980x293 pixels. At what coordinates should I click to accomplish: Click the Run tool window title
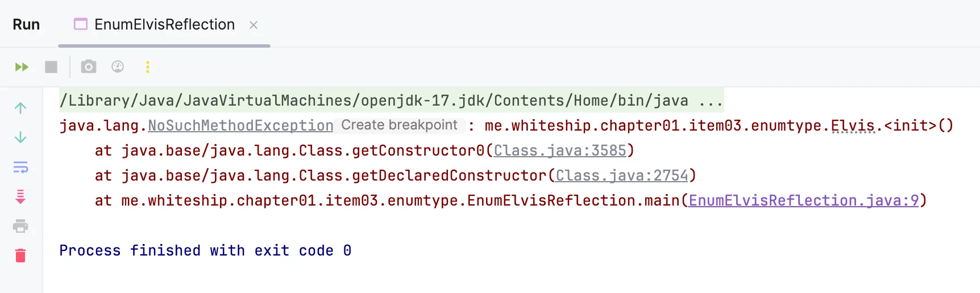click(x=26, y=24)
